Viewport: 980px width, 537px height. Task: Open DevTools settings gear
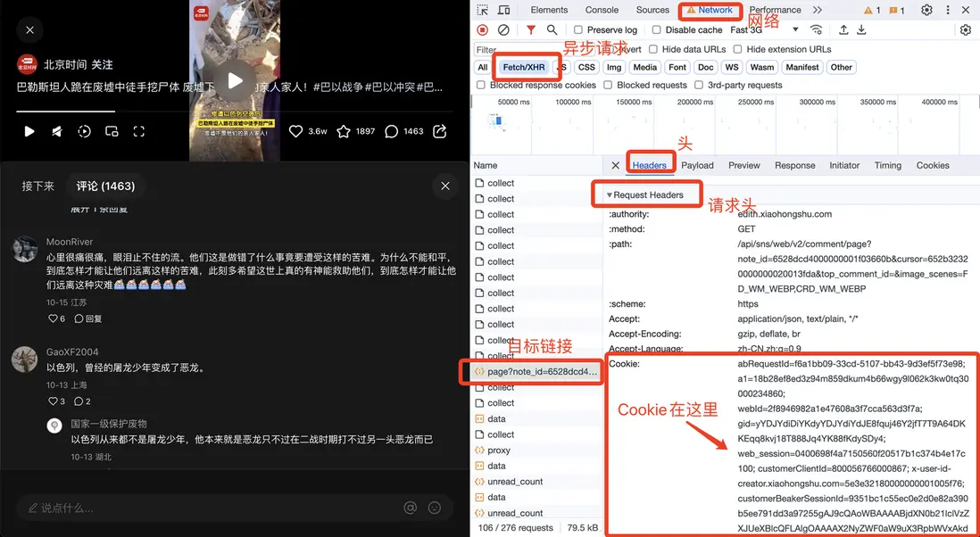[926, 9]
